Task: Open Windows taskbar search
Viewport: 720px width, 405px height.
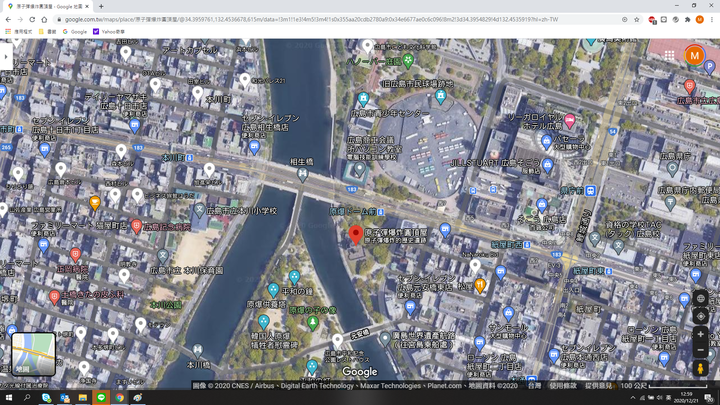Action: click(27, 398)
